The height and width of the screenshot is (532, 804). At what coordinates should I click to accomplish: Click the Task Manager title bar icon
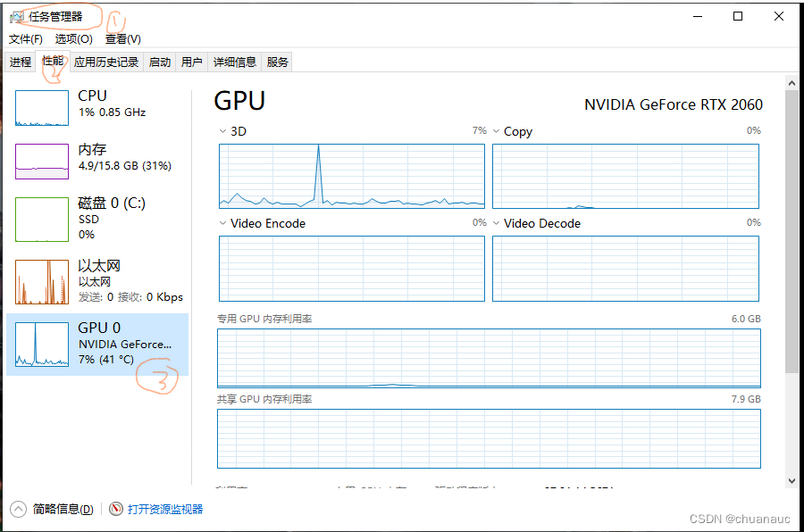[17, 16]
